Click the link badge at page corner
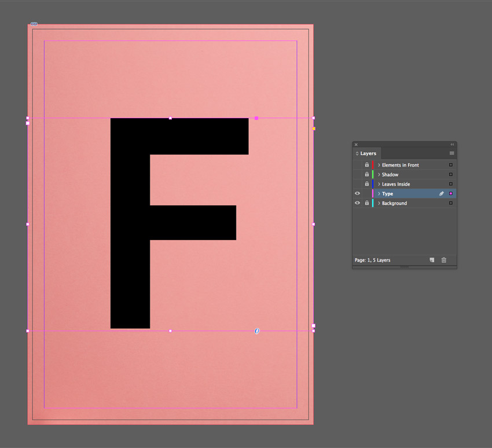The image size is (492, 448). pyautogui.click(x=34, y=24)
